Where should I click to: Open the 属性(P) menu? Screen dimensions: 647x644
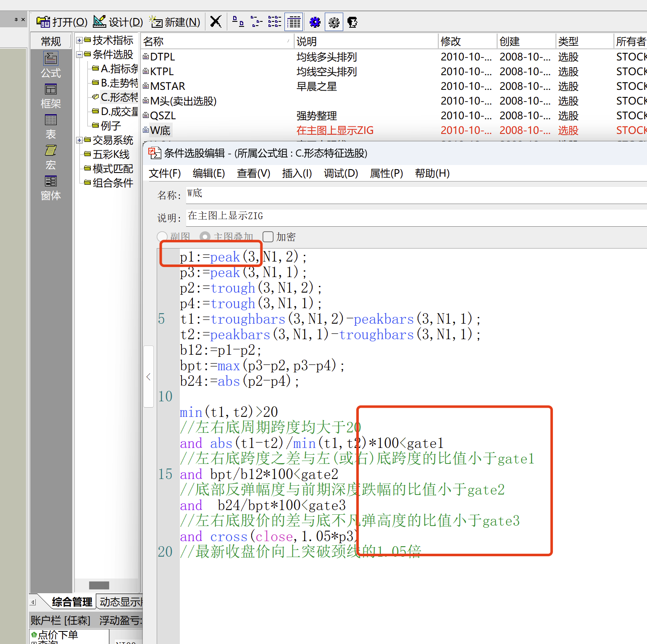tap(387, 173)
